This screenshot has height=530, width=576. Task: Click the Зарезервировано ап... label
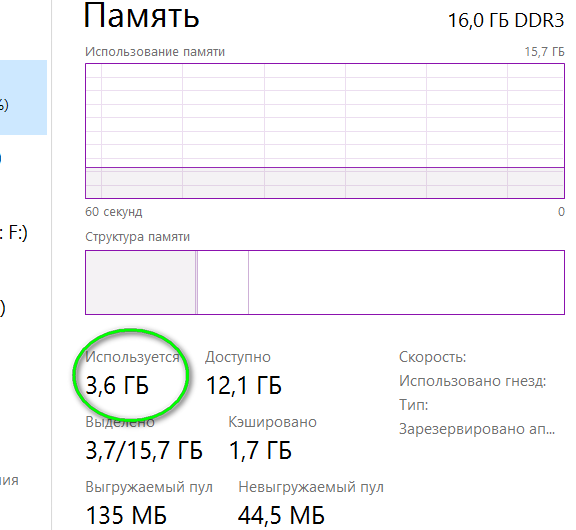[477, 429]
